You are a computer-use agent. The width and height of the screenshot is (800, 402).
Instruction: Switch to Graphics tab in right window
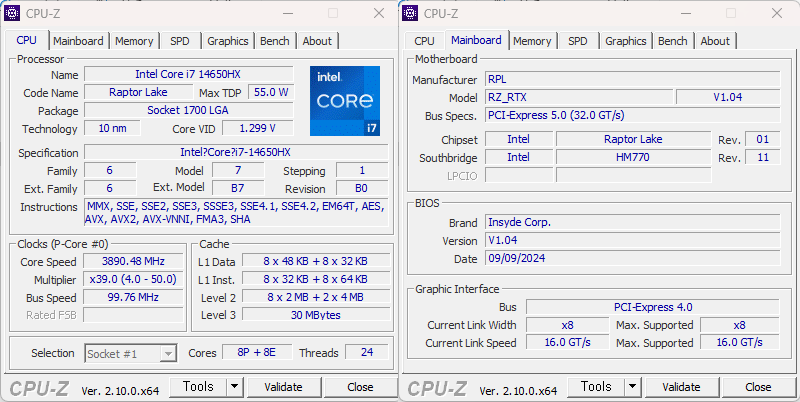[x=626, y=41]
